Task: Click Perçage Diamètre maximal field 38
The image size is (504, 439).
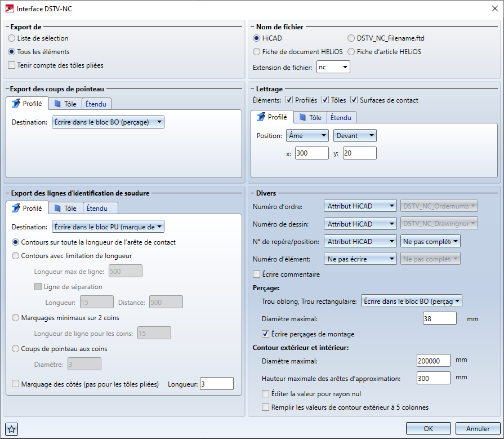Action: point(440,319)
